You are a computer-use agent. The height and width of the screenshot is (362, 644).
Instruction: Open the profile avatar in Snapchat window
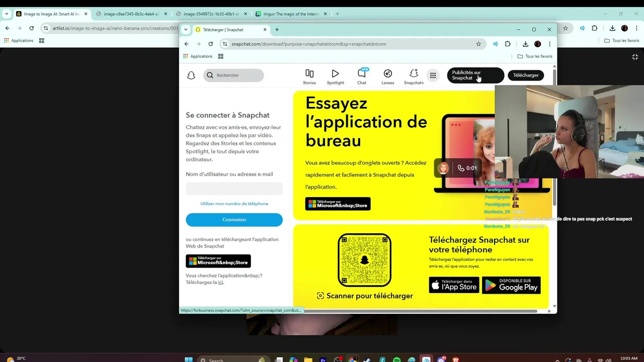tap(537, 44)
